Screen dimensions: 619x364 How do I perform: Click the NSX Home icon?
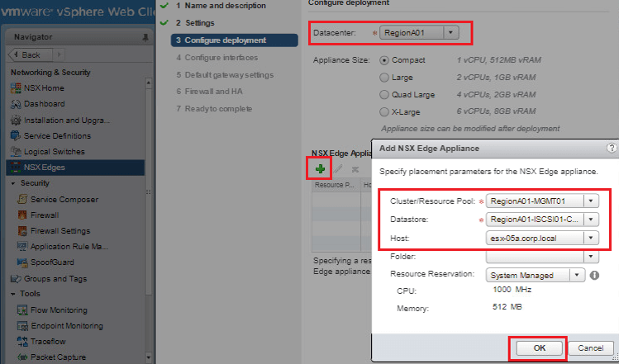click(16, 88)
